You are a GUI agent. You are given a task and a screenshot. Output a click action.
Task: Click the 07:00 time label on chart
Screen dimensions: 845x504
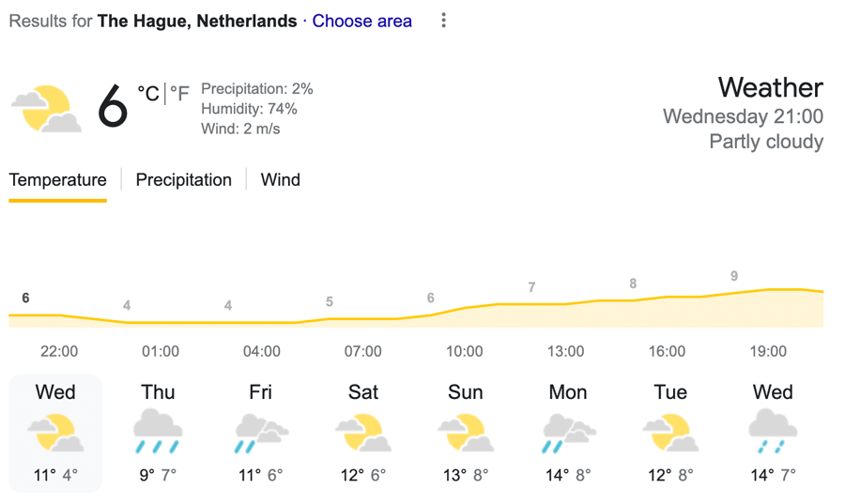[363, 352]
